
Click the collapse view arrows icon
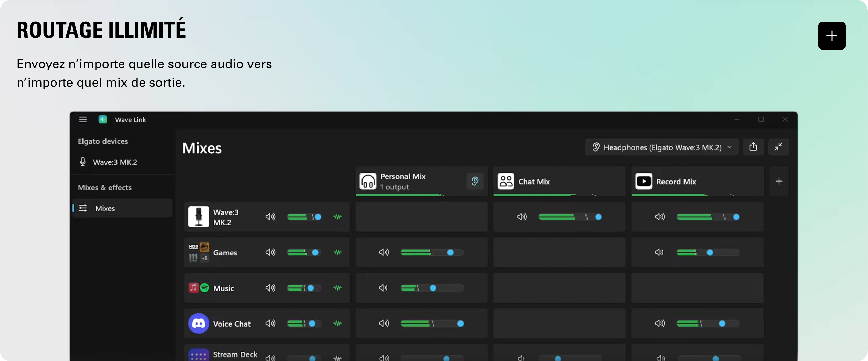778,147
